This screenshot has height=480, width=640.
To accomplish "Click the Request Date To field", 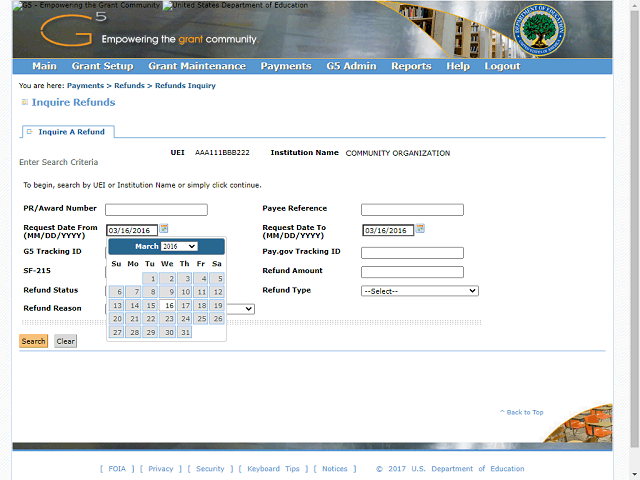I will [388, 230].
